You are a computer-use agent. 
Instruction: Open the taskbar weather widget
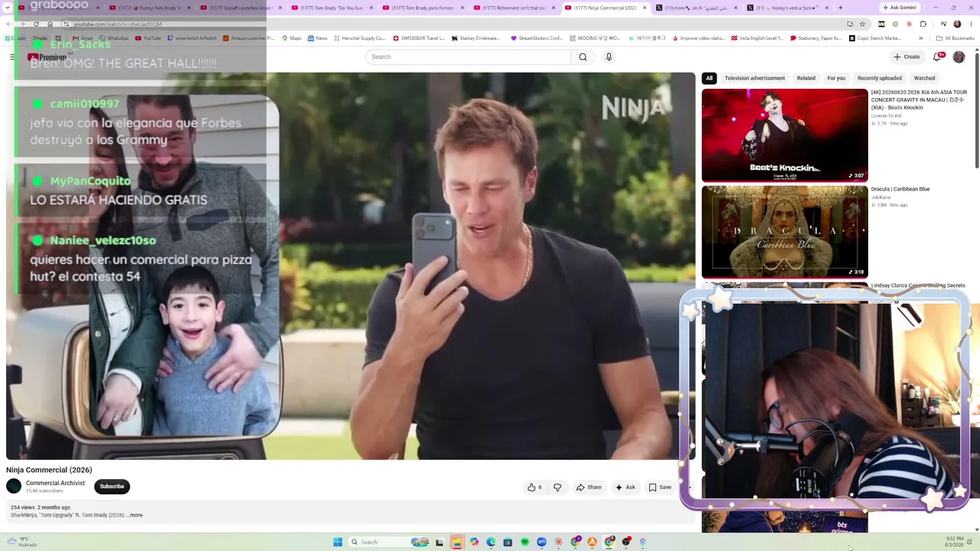(x=21, y=542)
